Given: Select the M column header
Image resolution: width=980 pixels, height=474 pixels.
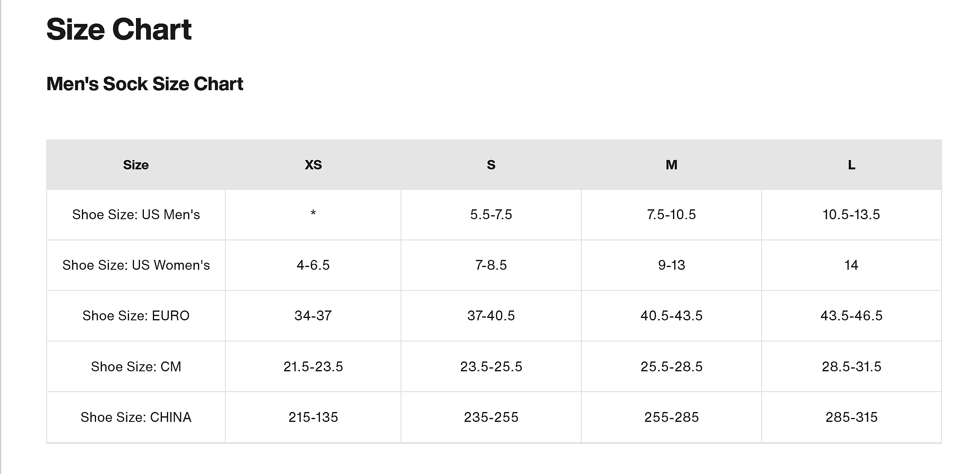Looking at the screenshot, I should click(671, 165).
